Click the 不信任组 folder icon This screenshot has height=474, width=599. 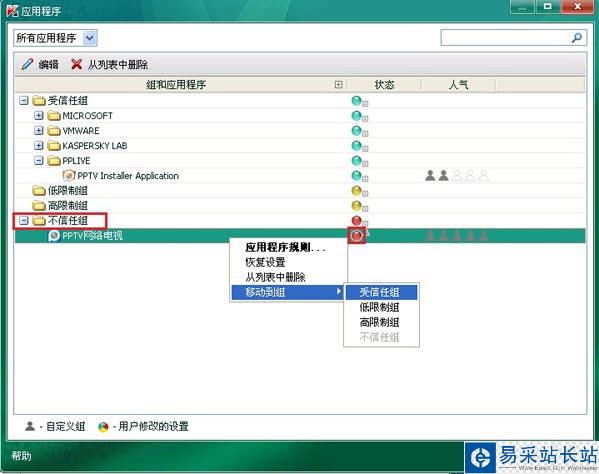tap(39, 220)
